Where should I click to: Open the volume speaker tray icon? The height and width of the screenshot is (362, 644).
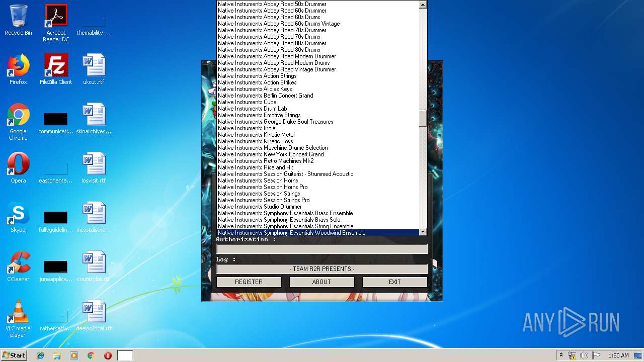pos(584,355)
